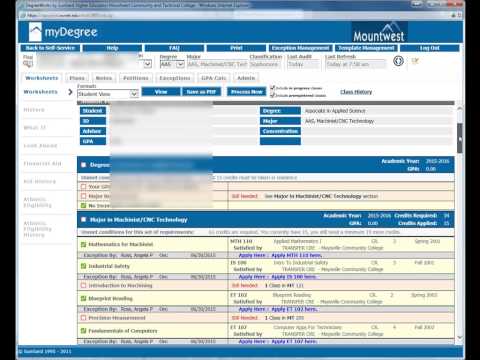Switch to the Worksheets tab
Viewport: 480px width, 360px height.
[x=42, y=78]
